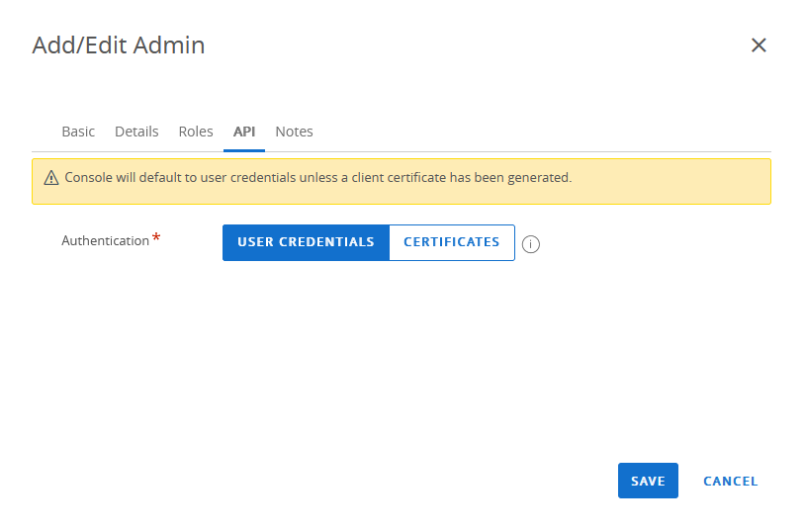The height and width of the screenshot is (532, 804).
Task: Switch to the Basic tab
Action: click(x=78, y=132)
